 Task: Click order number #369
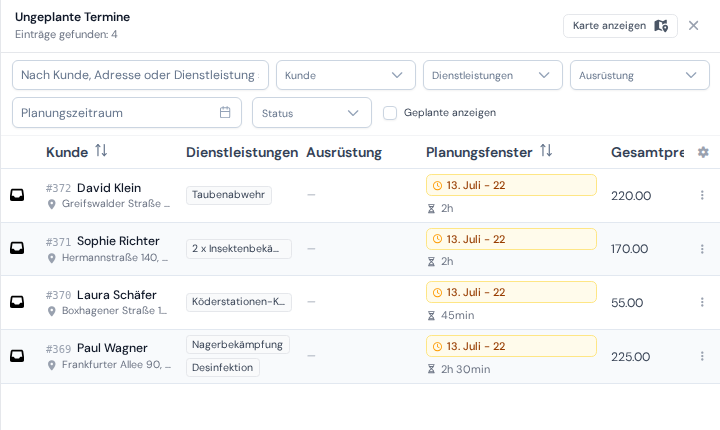pos(58,349)
